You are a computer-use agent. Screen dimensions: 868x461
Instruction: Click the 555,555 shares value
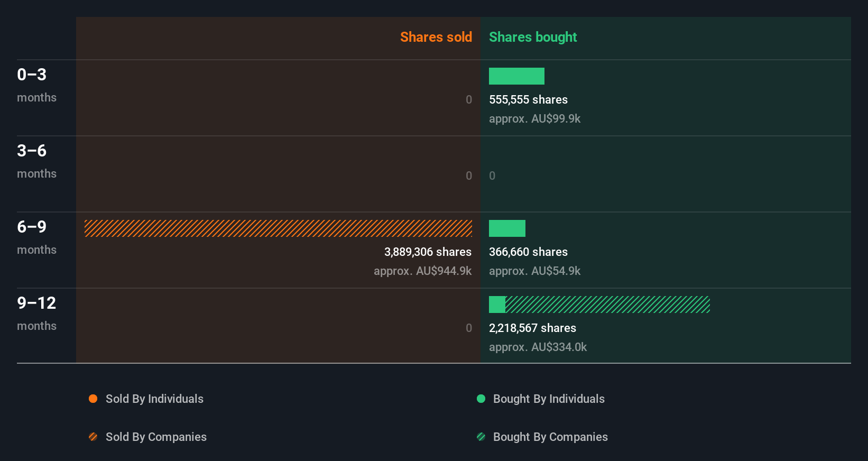528,100
